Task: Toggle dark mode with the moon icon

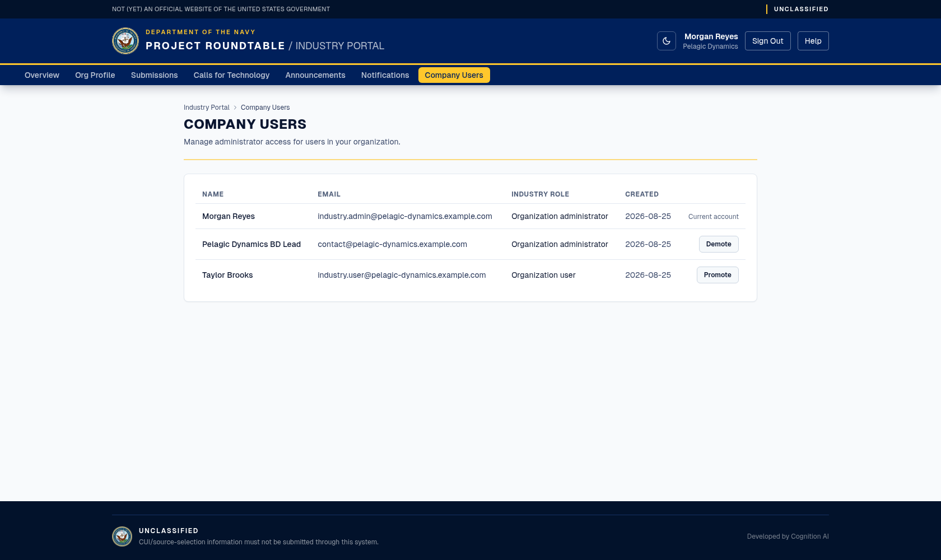Action: click(x=667, y=41)
